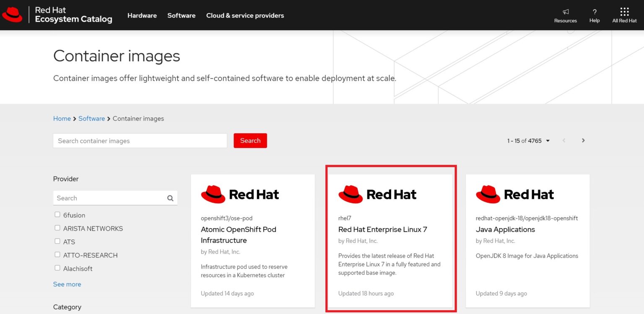The image size is (644, 314).
Task: Click the Red Hat logo on the ose-pod card
Action: pos(239,194)
